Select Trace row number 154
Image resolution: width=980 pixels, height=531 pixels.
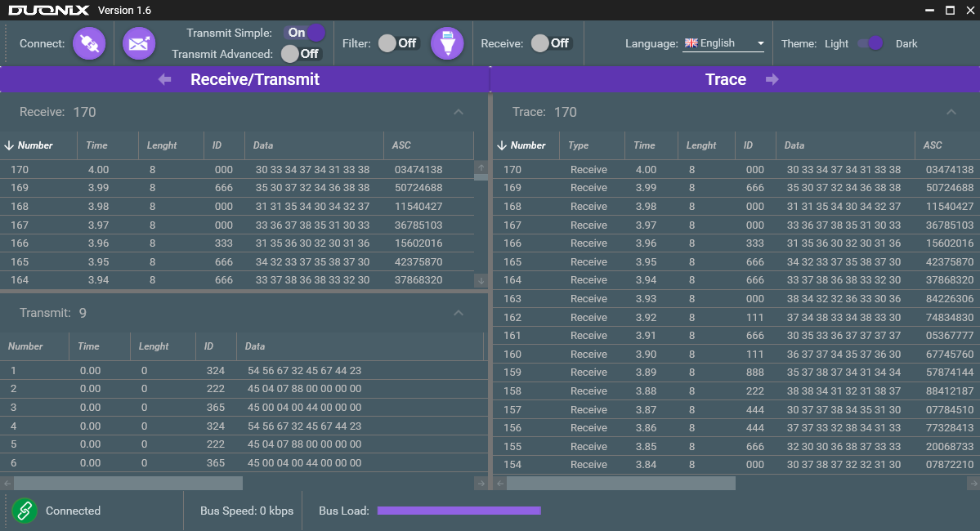[736, 465]
